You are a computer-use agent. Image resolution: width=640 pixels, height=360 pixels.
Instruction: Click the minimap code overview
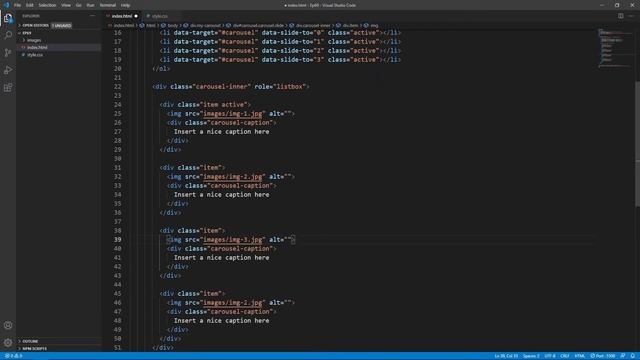point(614,48)
